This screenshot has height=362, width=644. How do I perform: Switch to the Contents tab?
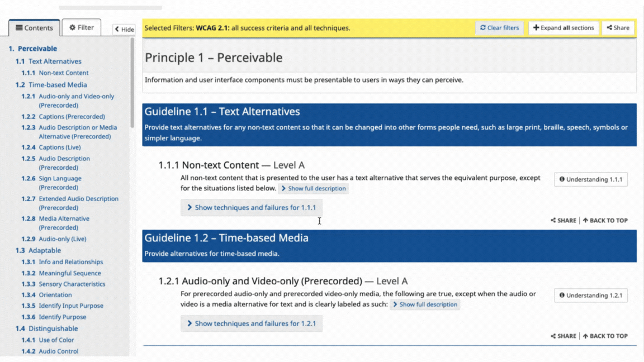[x=34, y=28]
